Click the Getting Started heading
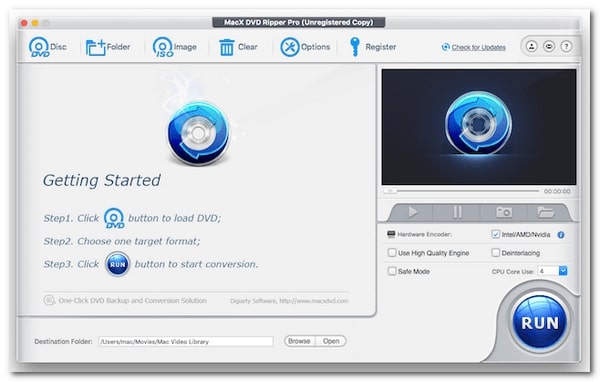The width and height of the screenshot is (600, 382). [x=102, y=180]
